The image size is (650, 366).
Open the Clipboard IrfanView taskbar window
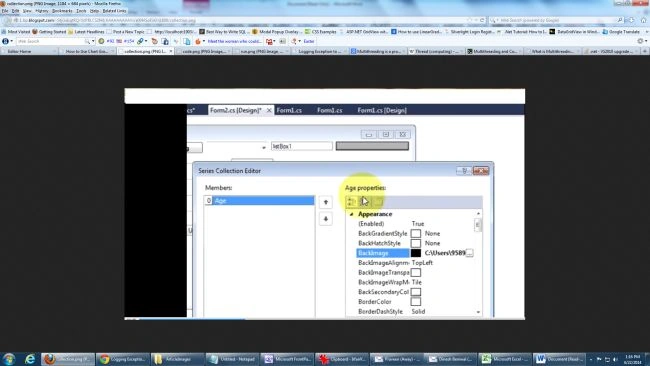341,359
